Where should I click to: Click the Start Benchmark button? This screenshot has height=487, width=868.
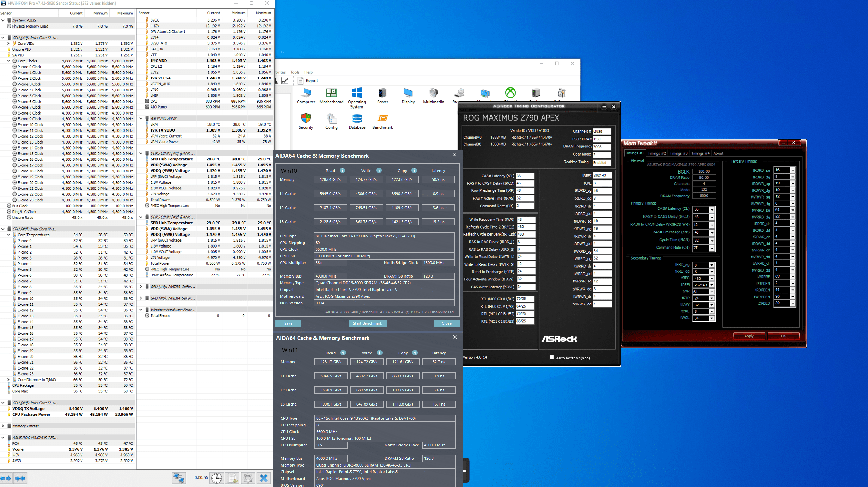click(x=367, y=323)
